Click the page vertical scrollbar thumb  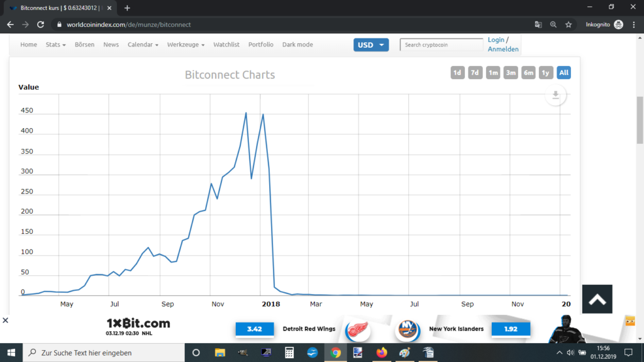[640, 120]
